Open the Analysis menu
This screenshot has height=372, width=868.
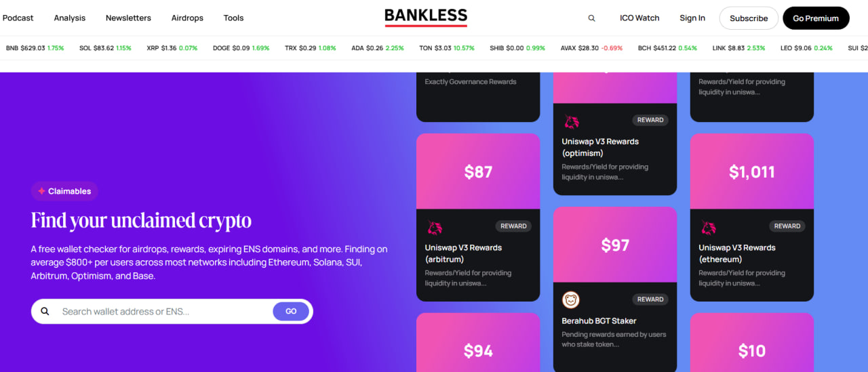[70, 18]
